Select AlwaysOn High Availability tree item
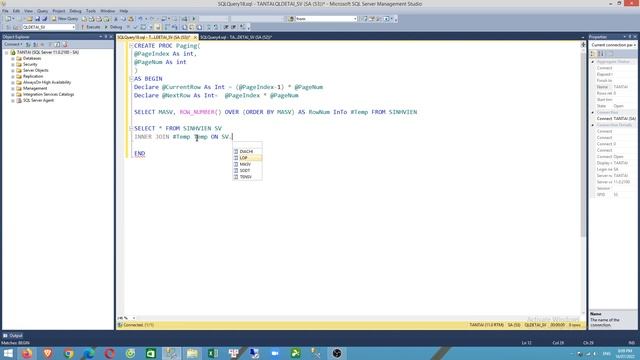Image resolution: width=640 pixels, height=360 pixels. pos(47,82)
